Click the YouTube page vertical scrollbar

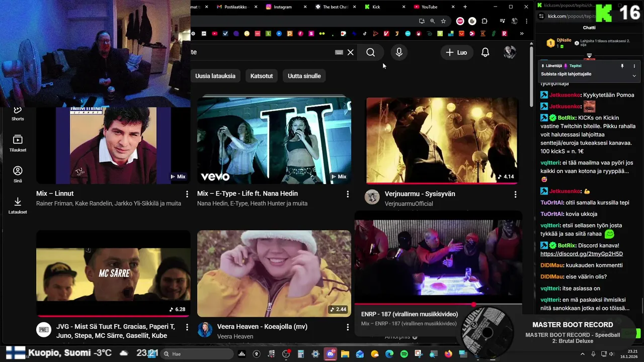(531, 75)
